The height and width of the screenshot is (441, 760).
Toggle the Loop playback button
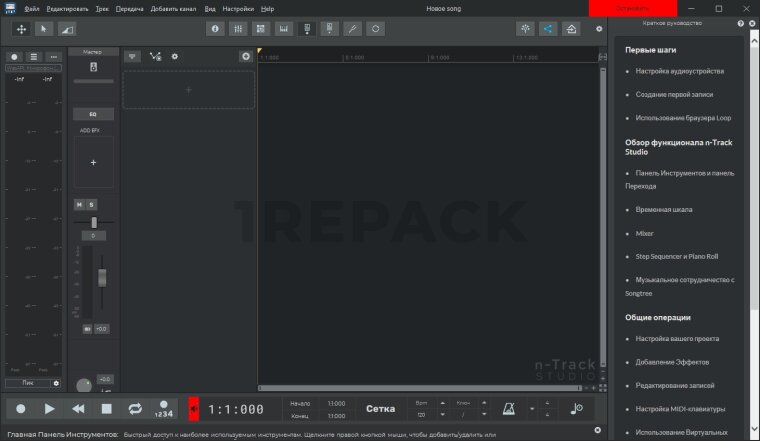tap(135, 409)
